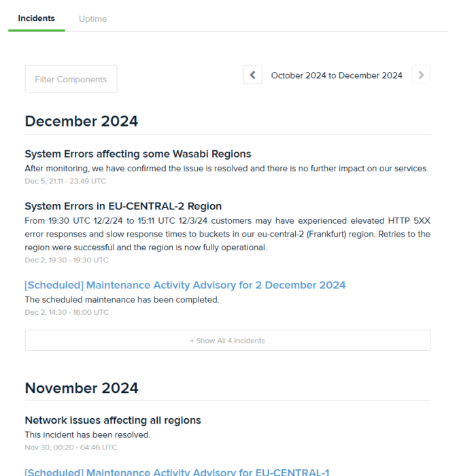The image size is (459, 476).
Task: Click the Dec 5, 21:11 - 23:49 UTC timestamp
Action: [65, 181]
